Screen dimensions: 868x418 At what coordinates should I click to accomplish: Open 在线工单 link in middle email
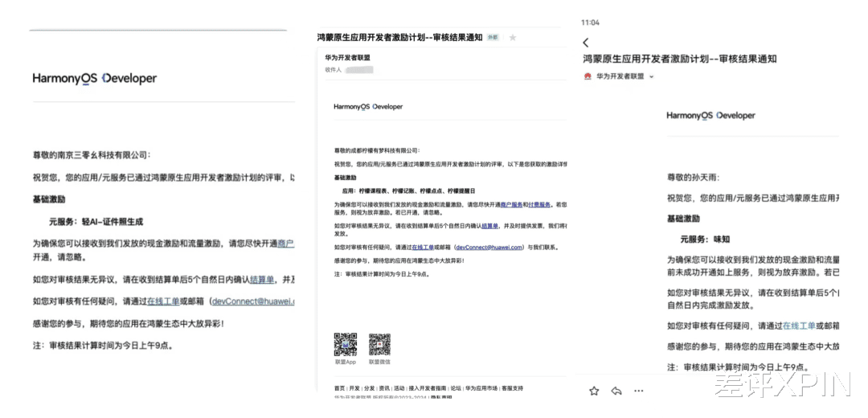point(423,248)
